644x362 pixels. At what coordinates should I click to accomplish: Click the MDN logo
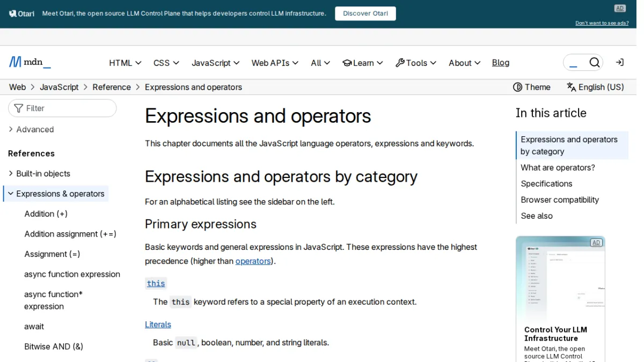click(30, 62)
